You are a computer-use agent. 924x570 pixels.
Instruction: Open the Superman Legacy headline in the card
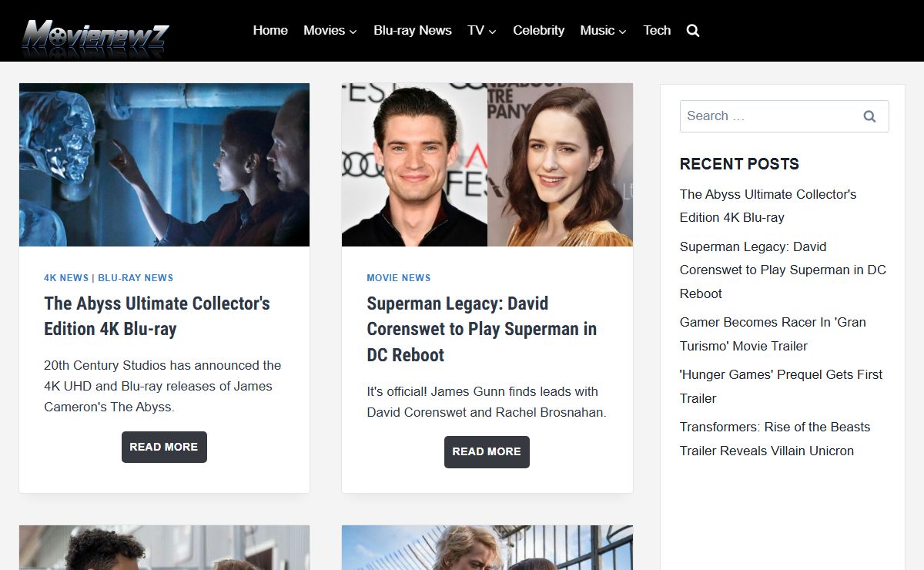tap(481, 329)
